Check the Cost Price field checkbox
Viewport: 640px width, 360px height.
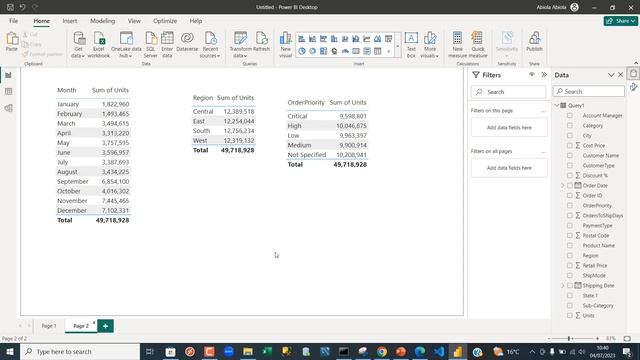[570, 145]
